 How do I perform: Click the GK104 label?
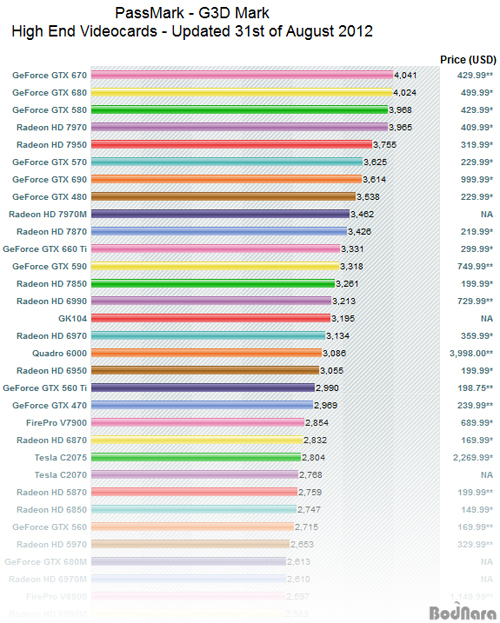pos(72,319)
